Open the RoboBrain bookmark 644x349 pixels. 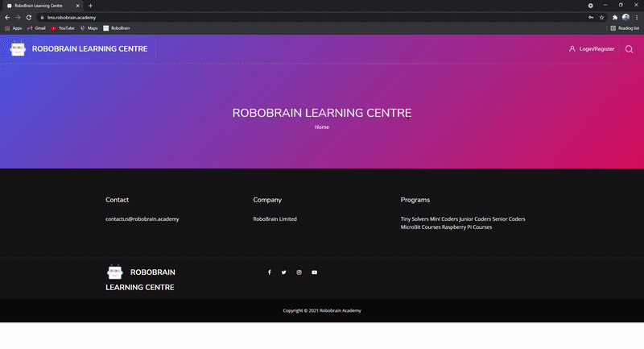(117, 28)
